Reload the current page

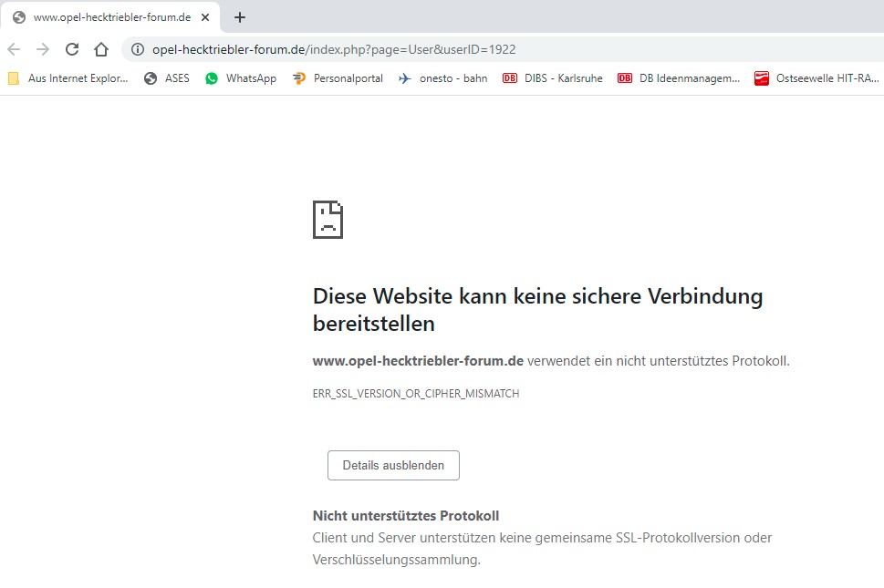(x=72, y=49)
